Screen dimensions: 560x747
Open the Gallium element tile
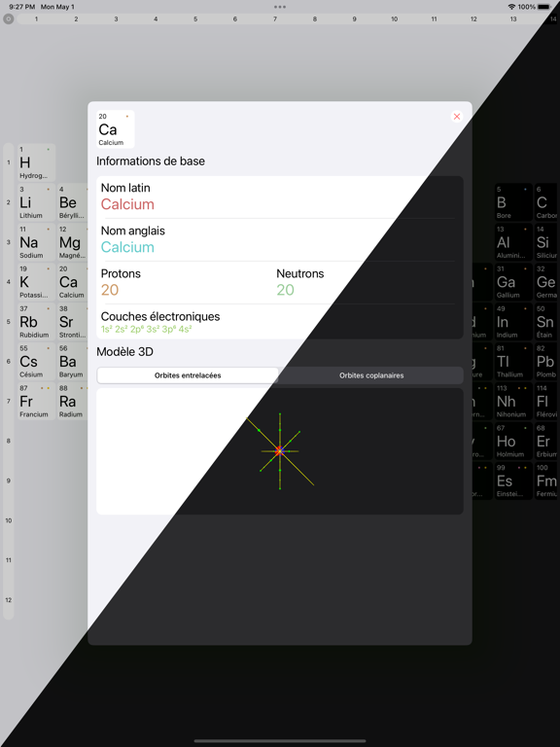[x=513, y=282]
